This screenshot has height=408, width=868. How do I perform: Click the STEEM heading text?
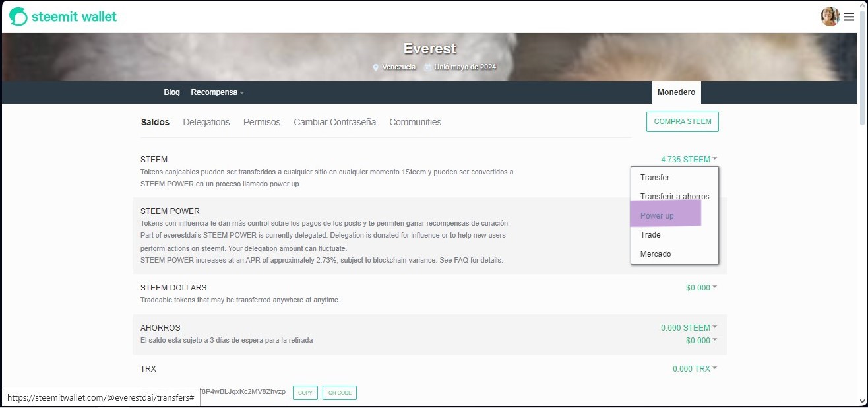[154, 159]
